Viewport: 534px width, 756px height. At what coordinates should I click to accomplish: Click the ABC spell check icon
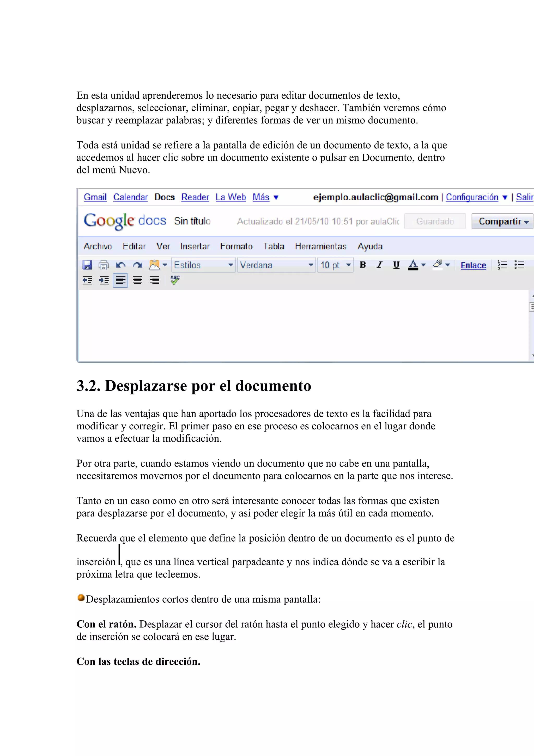coord(175,280)
